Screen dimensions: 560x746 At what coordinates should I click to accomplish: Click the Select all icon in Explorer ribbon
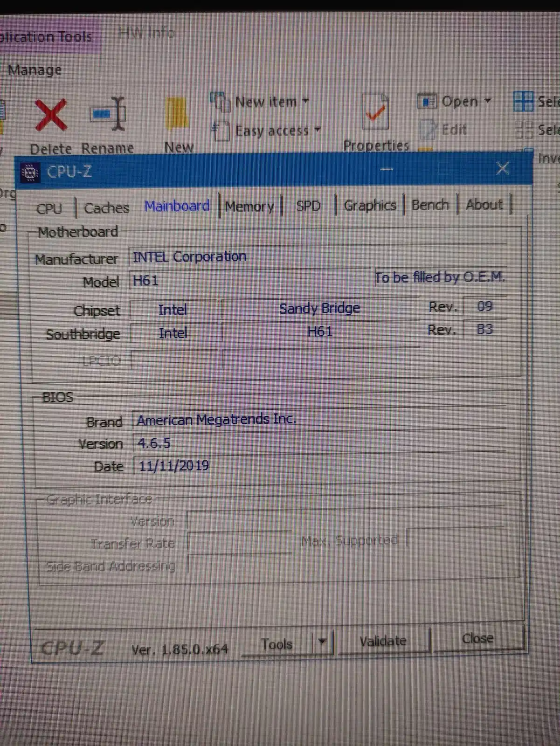pyautogui.click(x=523, y=101)
